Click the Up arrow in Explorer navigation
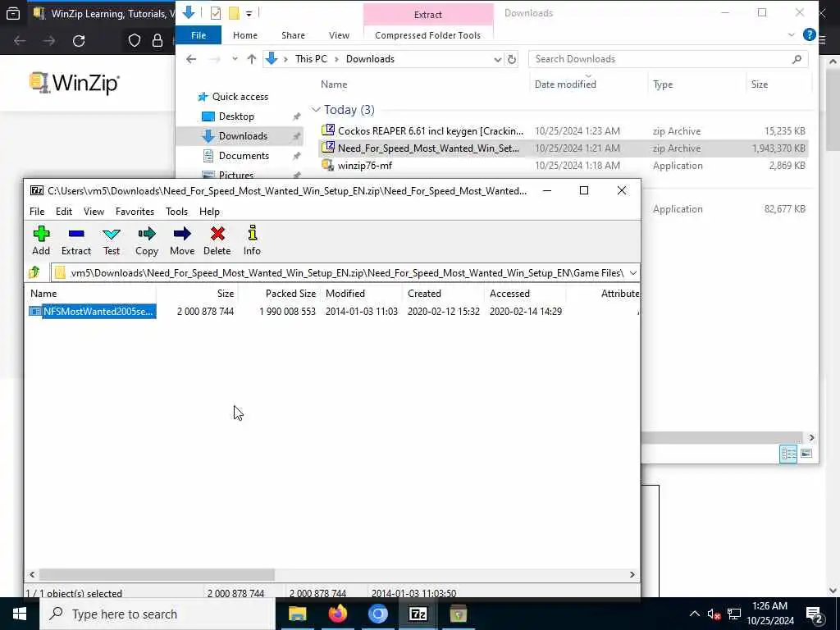 point(251,59)
